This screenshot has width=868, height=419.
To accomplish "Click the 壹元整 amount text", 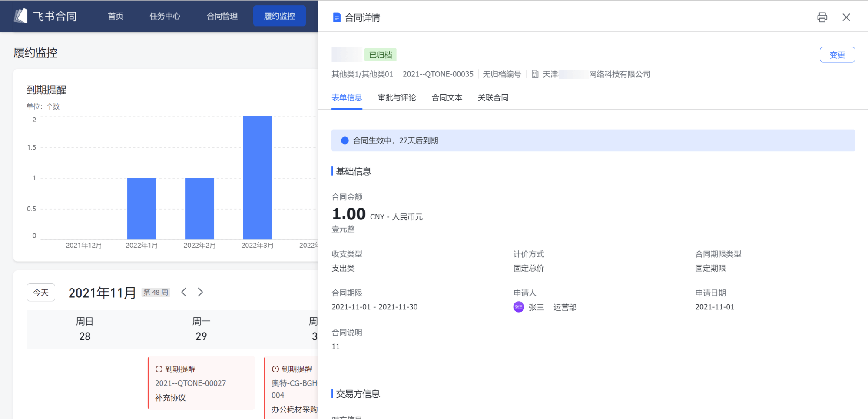I will coord(343,229).
